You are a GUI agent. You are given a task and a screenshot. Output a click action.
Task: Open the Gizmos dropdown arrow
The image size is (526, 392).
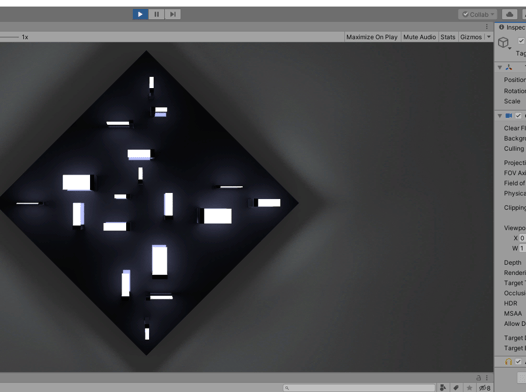pos(488,37)
